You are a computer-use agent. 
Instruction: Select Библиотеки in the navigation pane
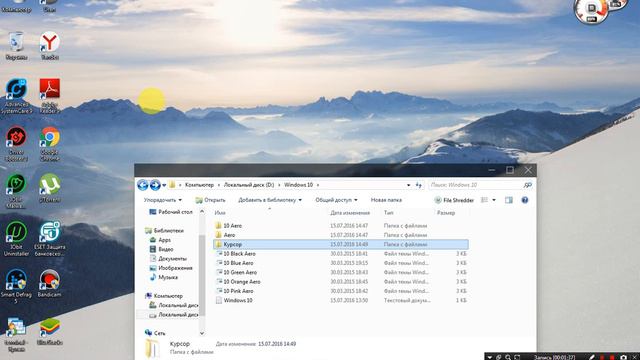[164, 231]
